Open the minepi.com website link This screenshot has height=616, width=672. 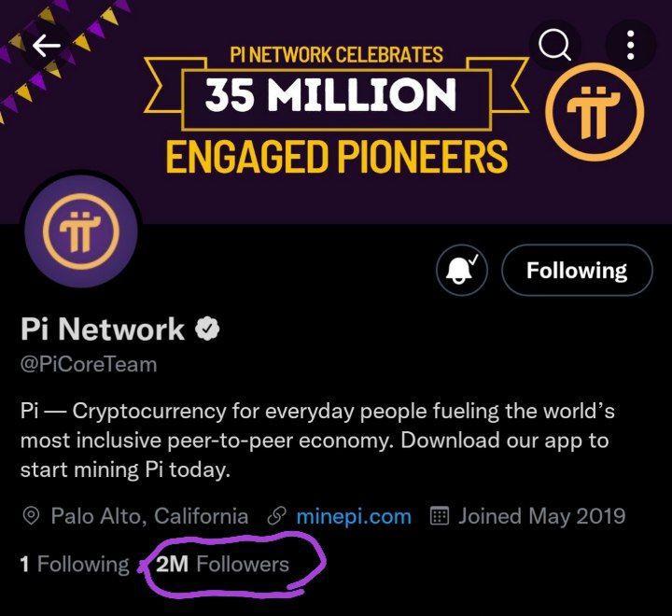tap(353, 516)
